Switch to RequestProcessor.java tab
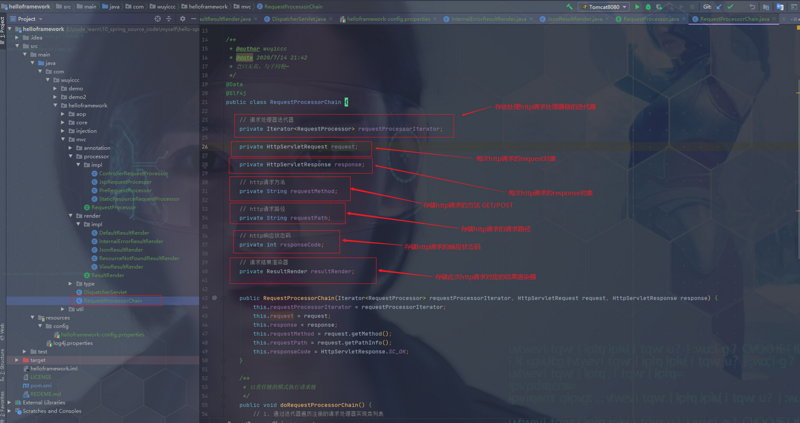 point(651,19)
